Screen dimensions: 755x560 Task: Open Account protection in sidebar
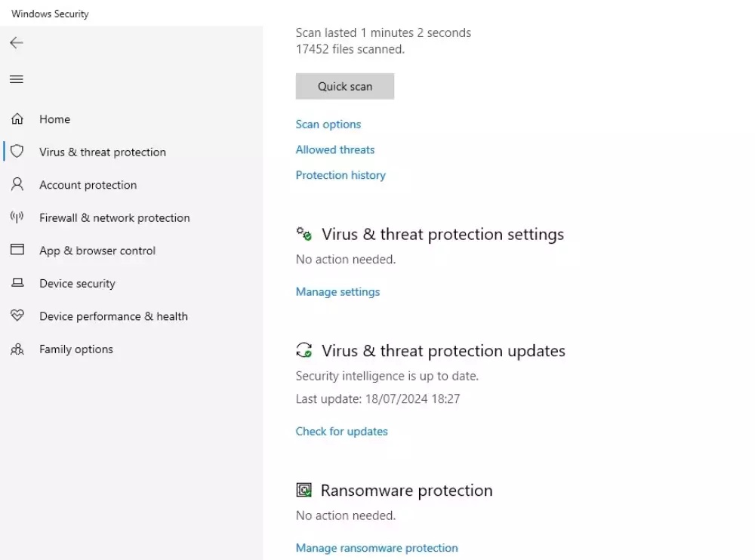88,185
